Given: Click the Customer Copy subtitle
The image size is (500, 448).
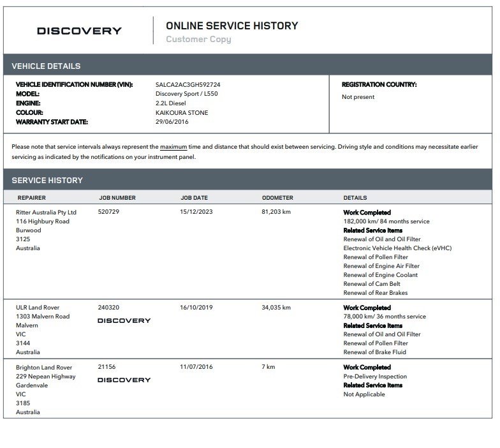Looking at the screenshot, I should [198, 40].
